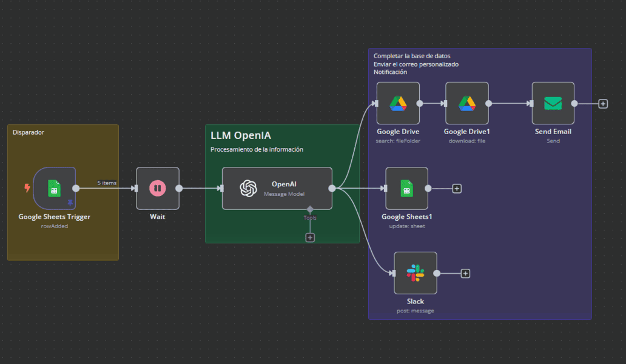Click the 'Google Sheets Trigger' node label
Screen dimensions: 626x364
coord(55,217)
